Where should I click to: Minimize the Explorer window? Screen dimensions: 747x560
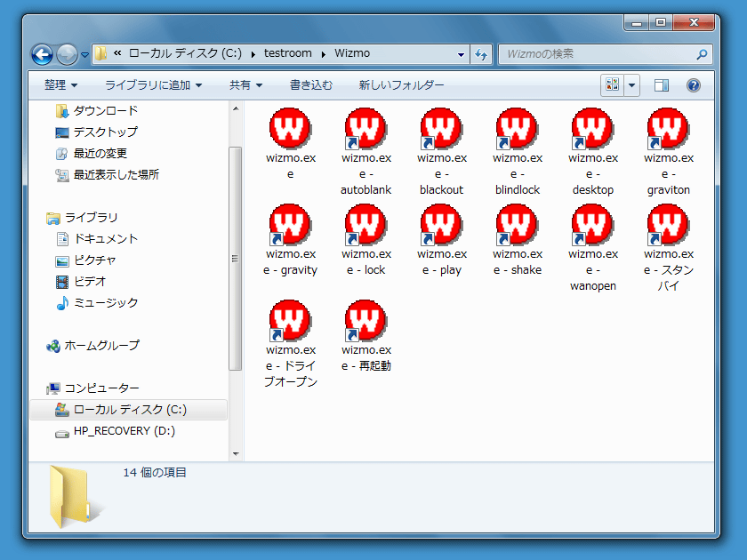tap(637, 22)
